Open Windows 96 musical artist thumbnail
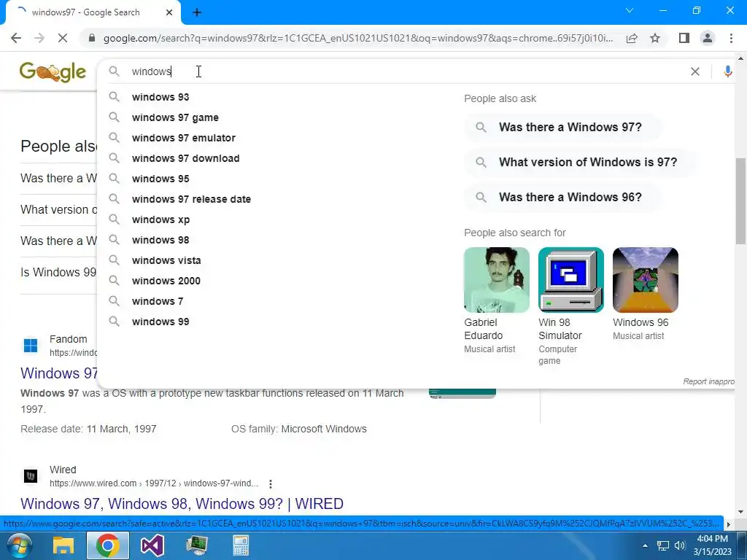 (645, 280)
